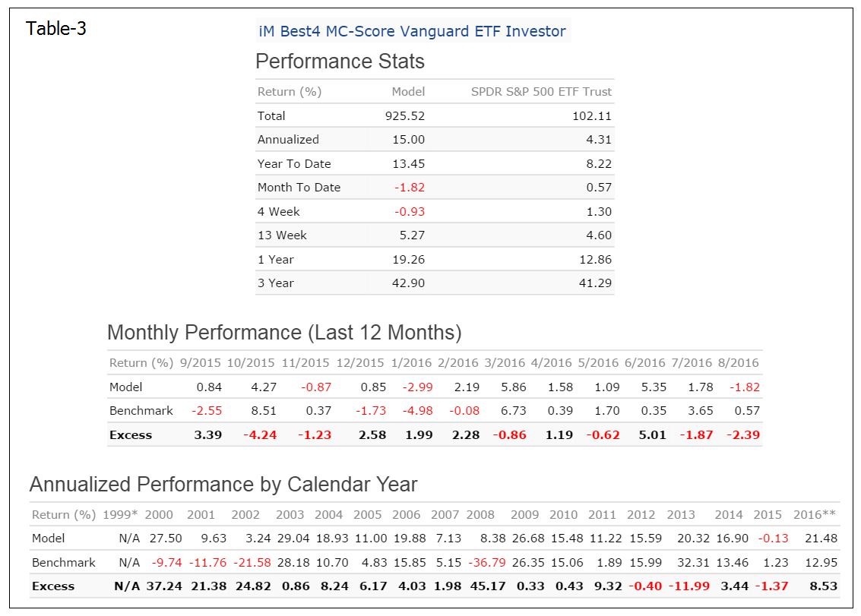The width and height of the screenshot is (861, 616).
Task: Select the Benchmark return -21.58 for 2002
Action: coord(252,563)
